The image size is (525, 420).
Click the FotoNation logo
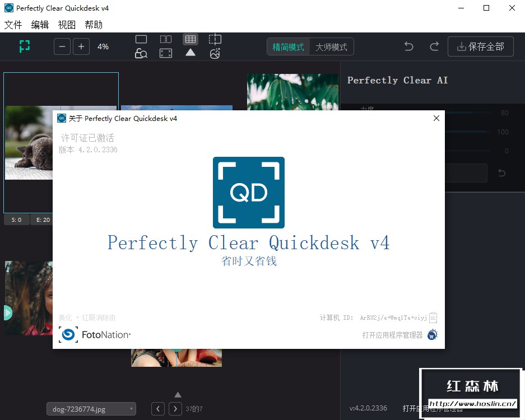(x=95, y=335)
